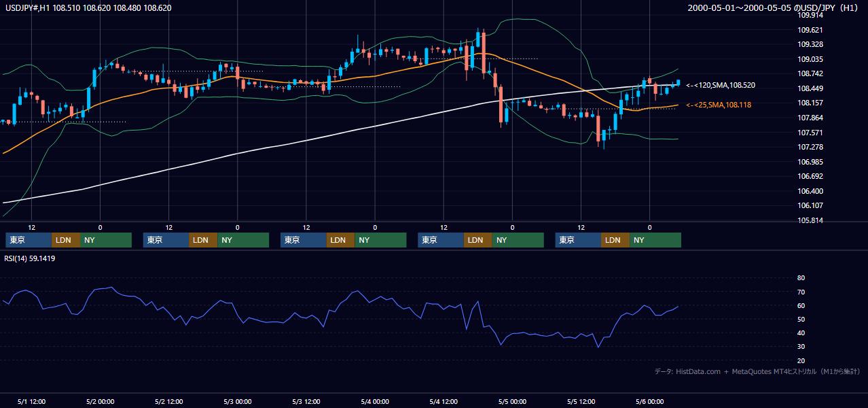Click RSI scale value 50

[801, 320]
